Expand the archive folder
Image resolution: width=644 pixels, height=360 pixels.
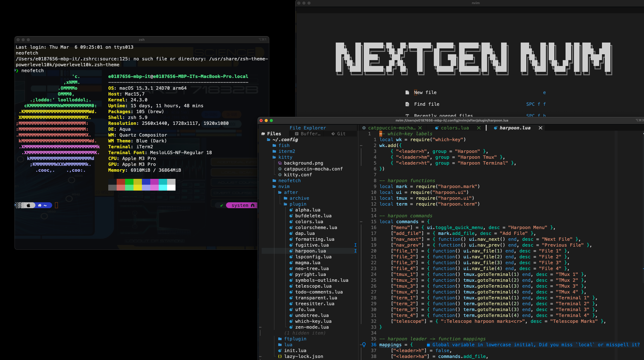click(296, 198)
